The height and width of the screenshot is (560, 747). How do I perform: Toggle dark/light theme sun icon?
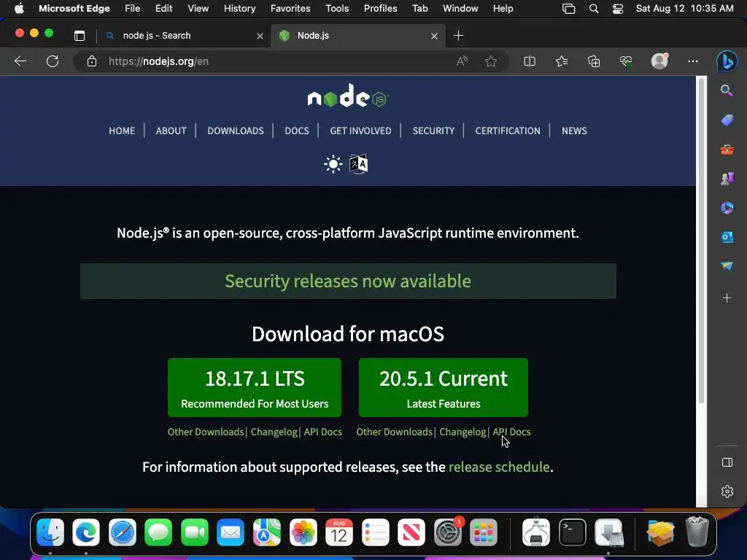pos(333,164)
